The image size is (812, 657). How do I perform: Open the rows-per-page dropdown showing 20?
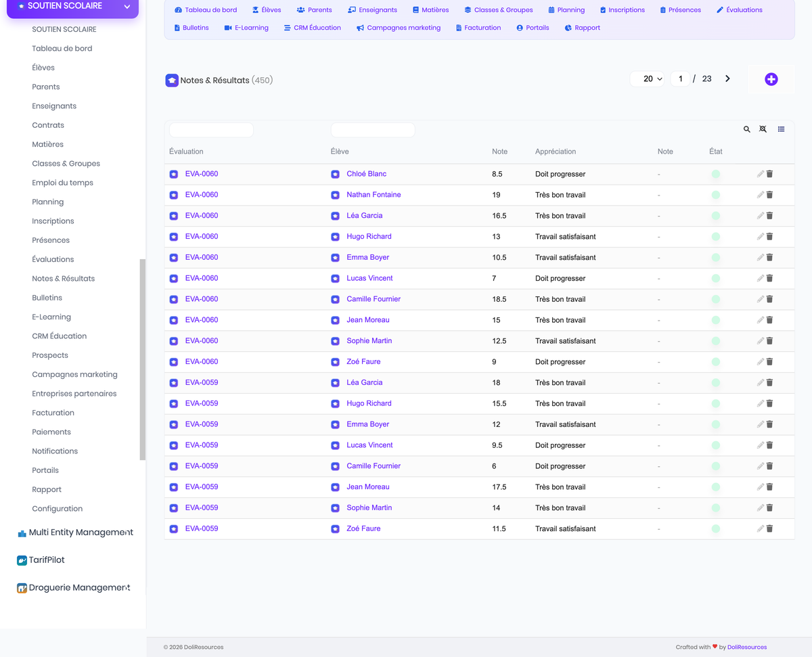(x=648, y=79)
